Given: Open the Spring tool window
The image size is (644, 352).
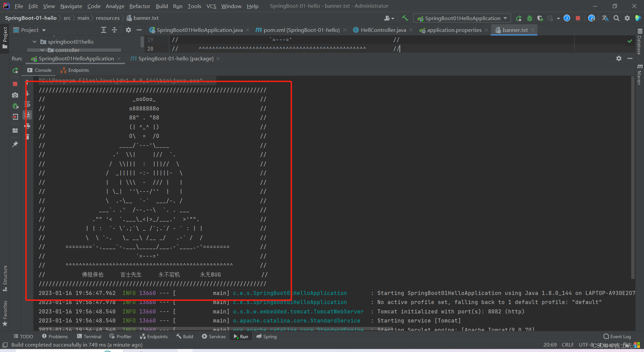Looking at the screenshot, I should 266,336.
